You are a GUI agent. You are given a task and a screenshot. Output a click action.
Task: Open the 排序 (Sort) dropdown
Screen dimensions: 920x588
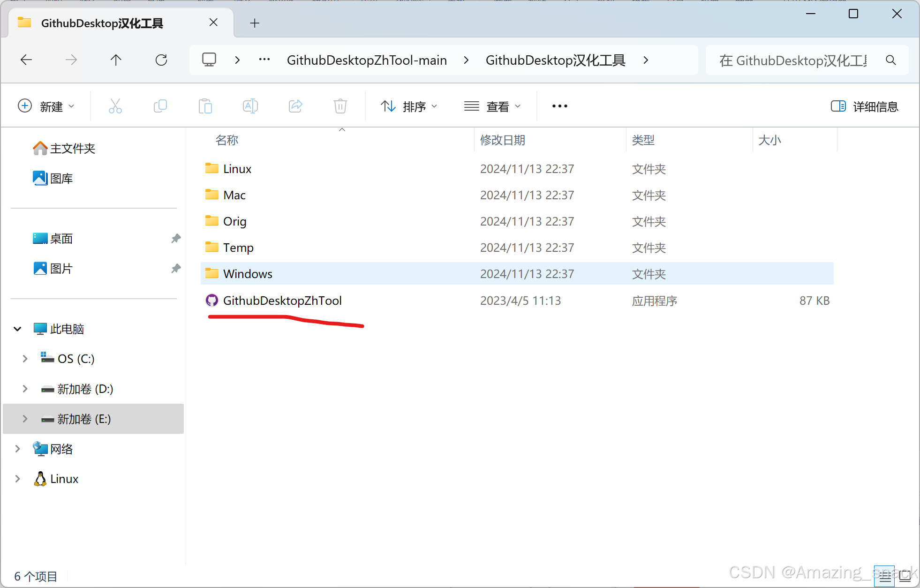(409, 106)
